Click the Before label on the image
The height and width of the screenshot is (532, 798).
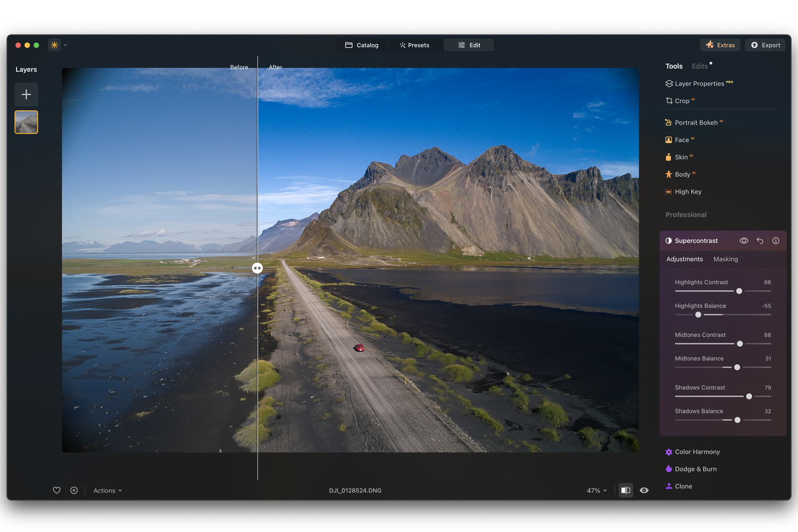[x=239, y=68]
